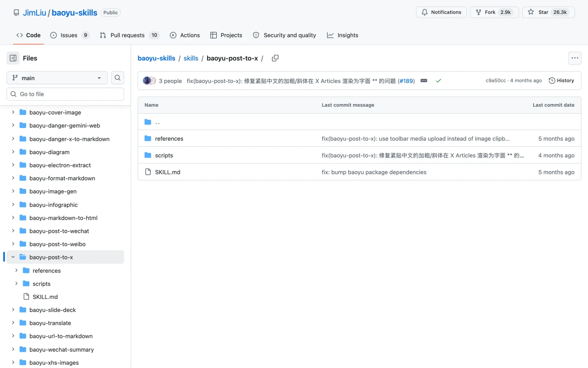Screen dimensions: 588x368
Task: Open commit History
Action: click(561, 81)
